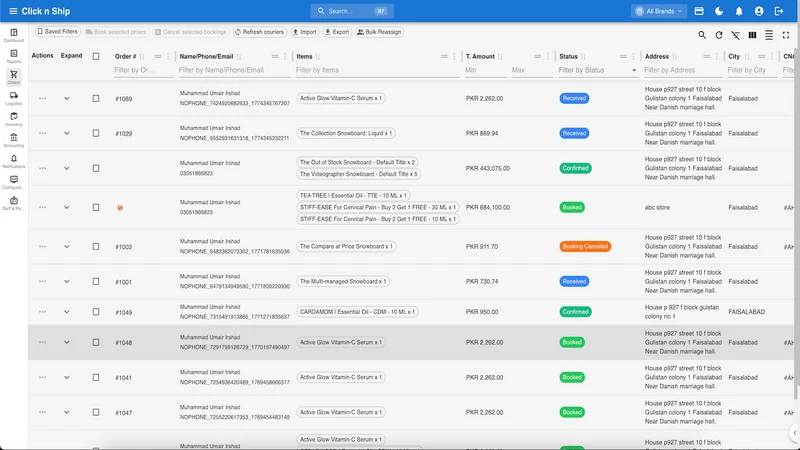Toggle dark mode moon icon
The width and height of the screenshot is (800, 450).
(719, 11)
